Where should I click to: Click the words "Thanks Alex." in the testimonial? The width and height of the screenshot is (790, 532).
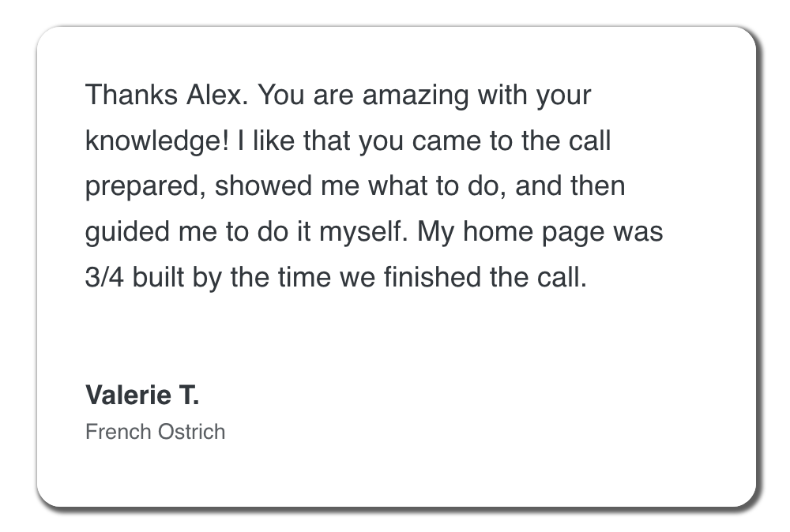167,95
